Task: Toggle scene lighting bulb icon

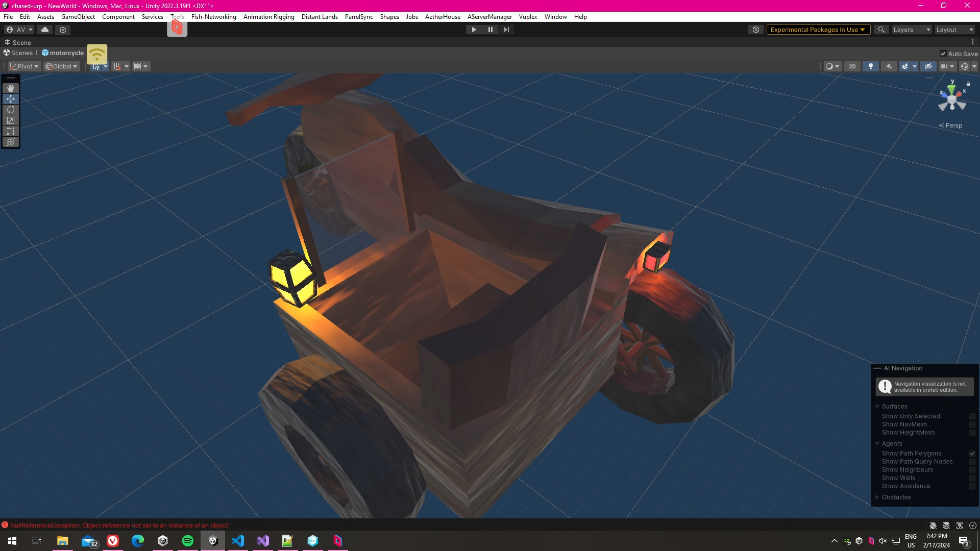Action: coord(871,66)
